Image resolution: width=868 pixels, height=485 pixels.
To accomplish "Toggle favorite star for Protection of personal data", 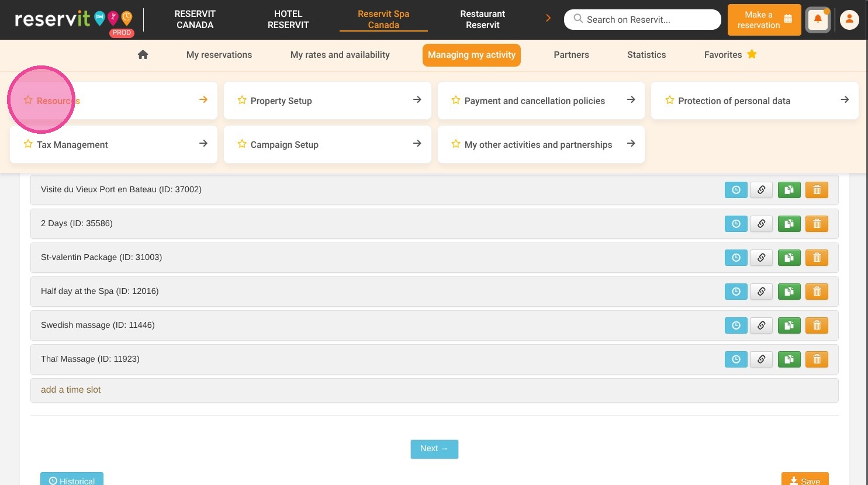I will (x=670, y=101).
